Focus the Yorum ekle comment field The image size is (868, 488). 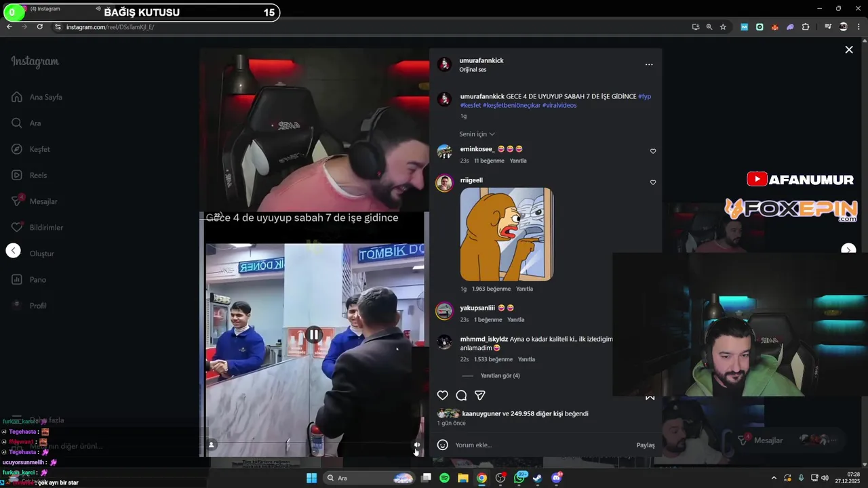coord(542,445)
